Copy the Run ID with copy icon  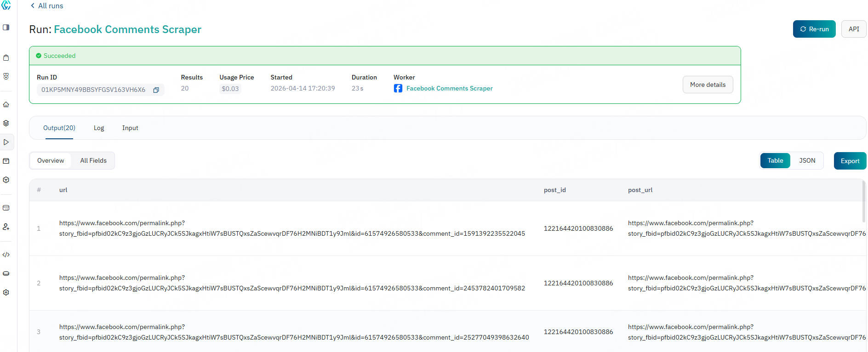pos(156,90)
